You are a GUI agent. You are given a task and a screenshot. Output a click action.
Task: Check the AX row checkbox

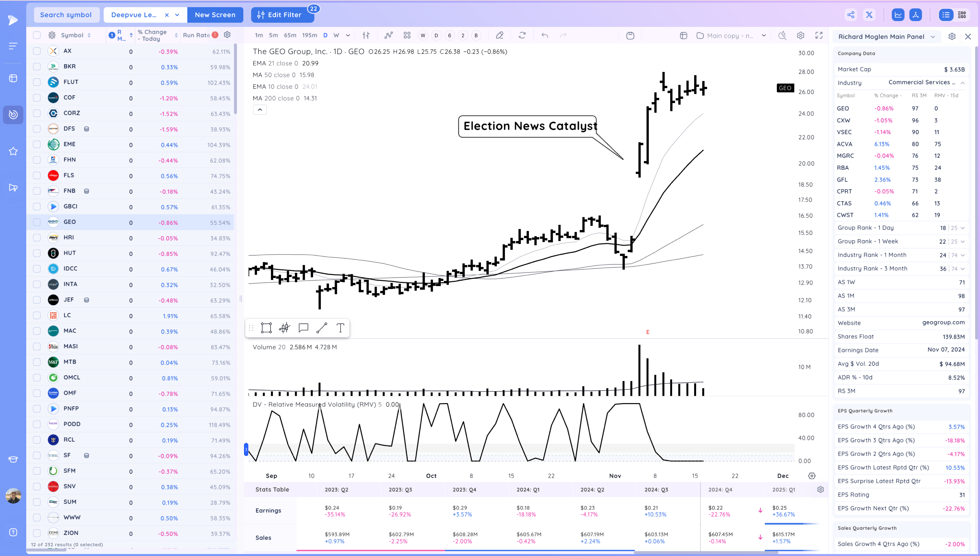(x=37, y=51)
